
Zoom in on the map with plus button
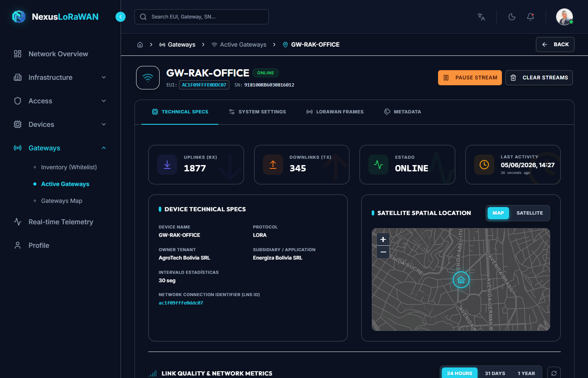383,239
